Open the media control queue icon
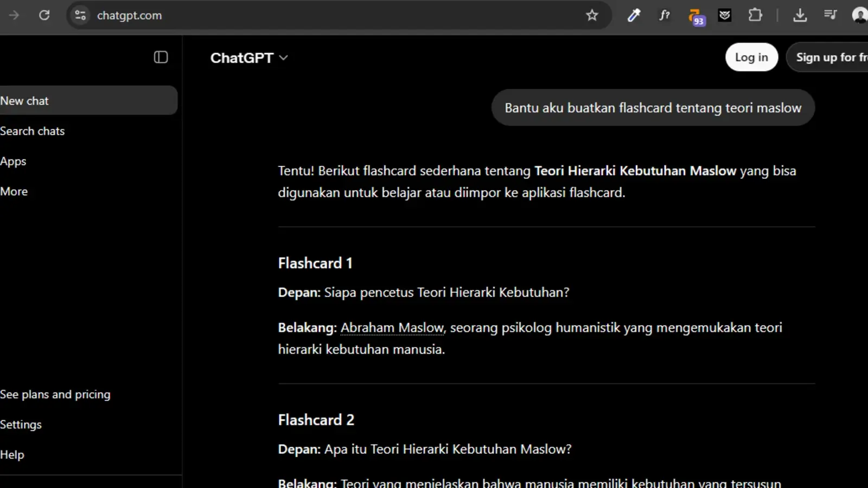868x488 pixels. point(830,15)
